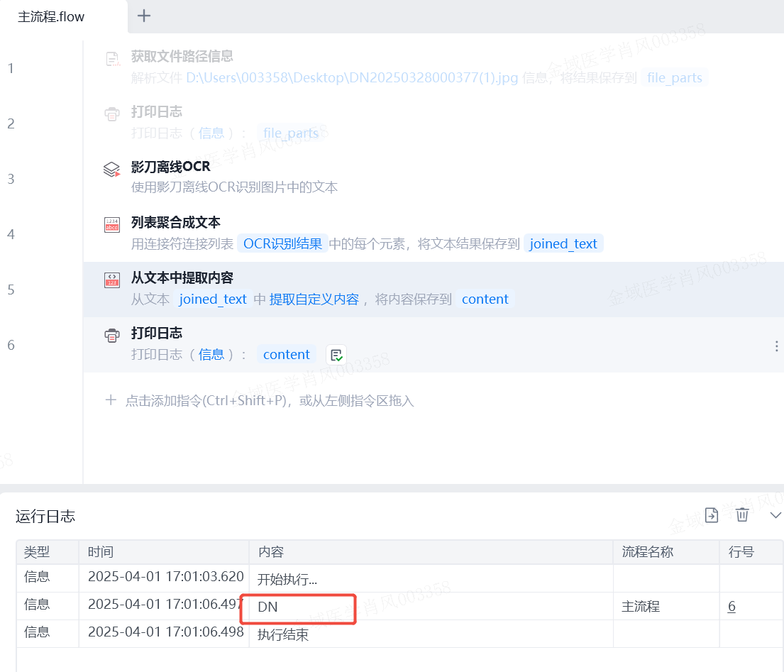The image size is (784, 672).
Task: Click the joined_text variable in step 5
Action: (213, 299)
